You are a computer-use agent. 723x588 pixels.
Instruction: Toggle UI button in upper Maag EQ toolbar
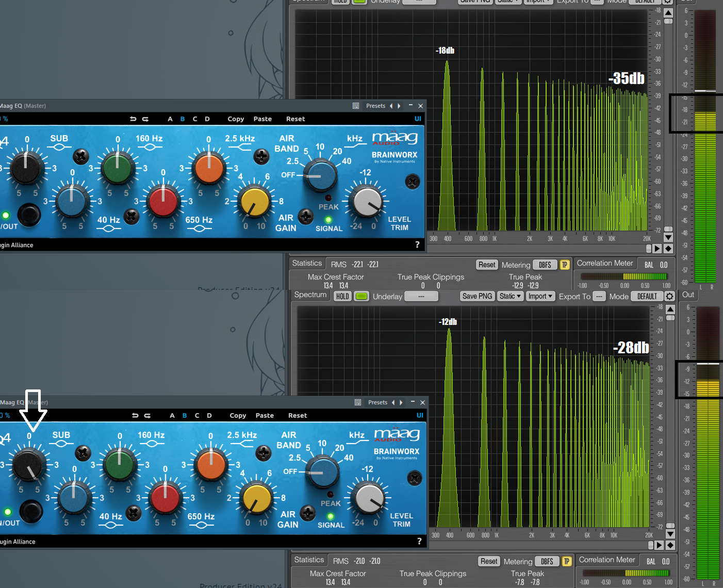(x=418, y=119)
